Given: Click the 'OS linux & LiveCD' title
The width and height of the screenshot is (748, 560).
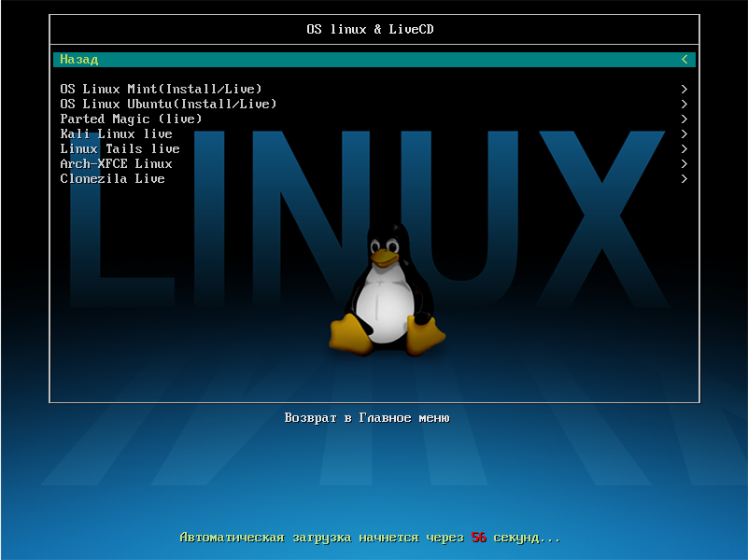Looking at the screenshot, I should coord(370,30).
